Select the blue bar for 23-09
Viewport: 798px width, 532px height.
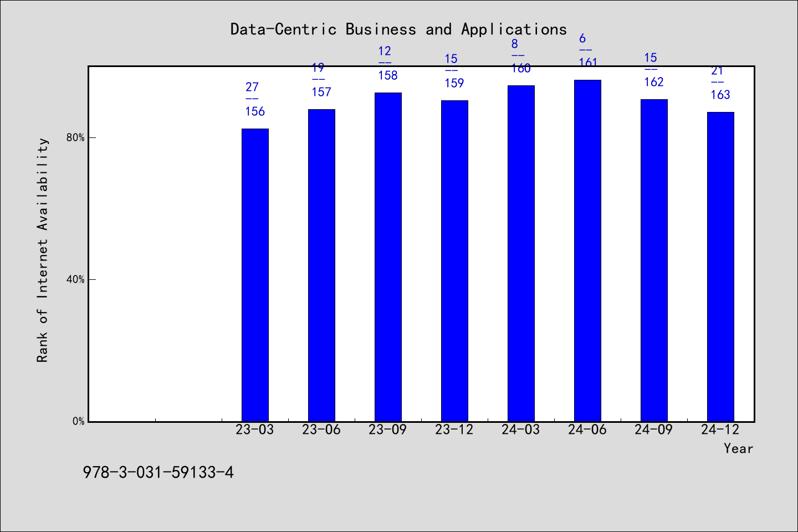[x=388, y=257]
